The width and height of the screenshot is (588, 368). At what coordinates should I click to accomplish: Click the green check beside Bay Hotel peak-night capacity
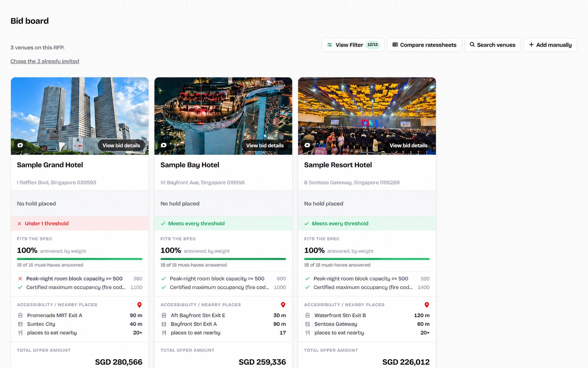click(x=164, y=279)
